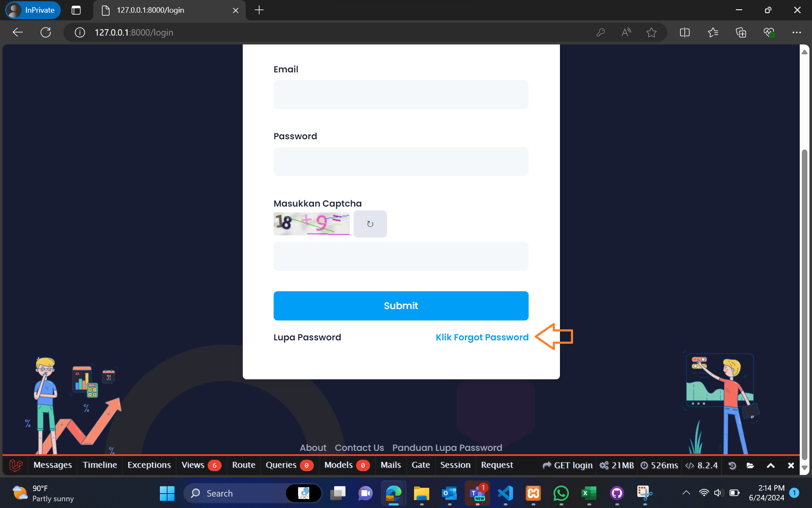Open XAMPP from the taskbar
Viewport: 812px width, 508px height.
click(533, 493)
